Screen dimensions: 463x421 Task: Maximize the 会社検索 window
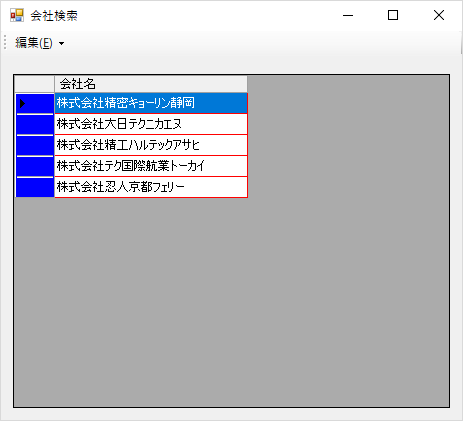click(393, 15)
